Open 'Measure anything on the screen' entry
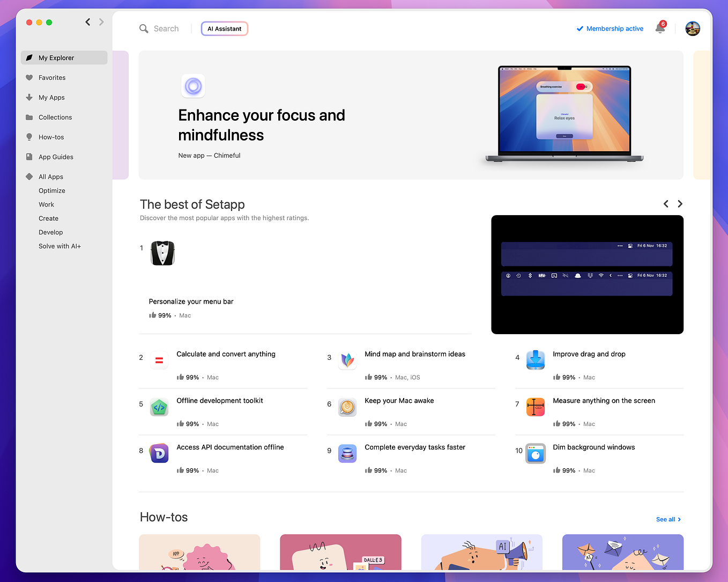This screenshot has width=728, height=582. tap(604, 401)
